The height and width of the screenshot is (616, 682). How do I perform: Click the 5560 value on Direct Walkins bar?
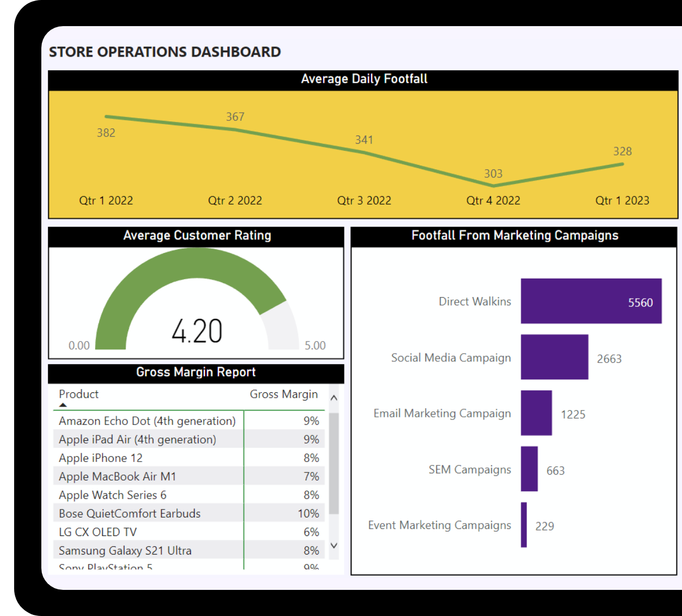pos(641,303)
